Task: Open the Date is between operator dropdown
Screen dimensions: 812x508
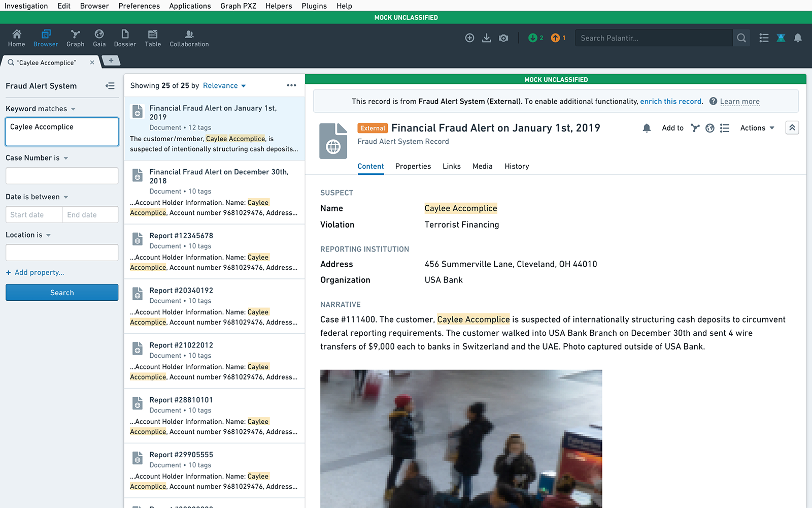Action: [66, 197]
